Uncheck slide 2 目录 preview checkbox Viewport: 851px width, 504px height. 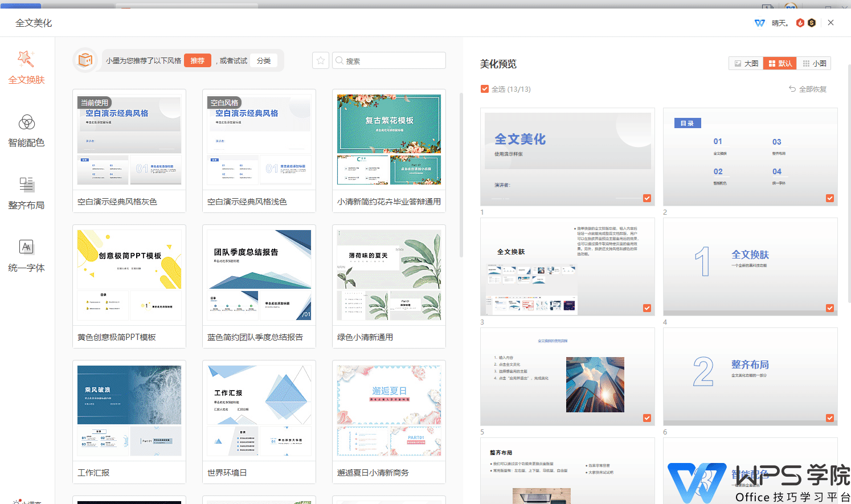tap(830, 198)
